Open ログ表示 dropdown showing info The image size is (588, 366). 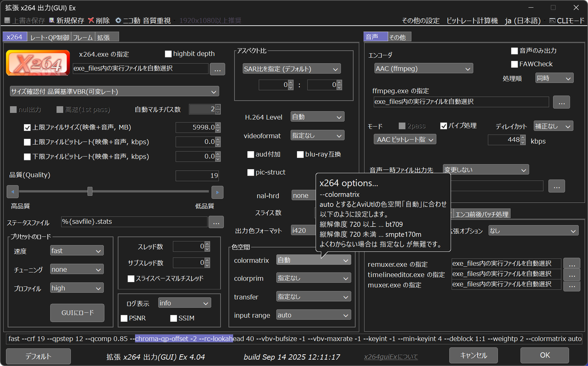tap(184, 303)
